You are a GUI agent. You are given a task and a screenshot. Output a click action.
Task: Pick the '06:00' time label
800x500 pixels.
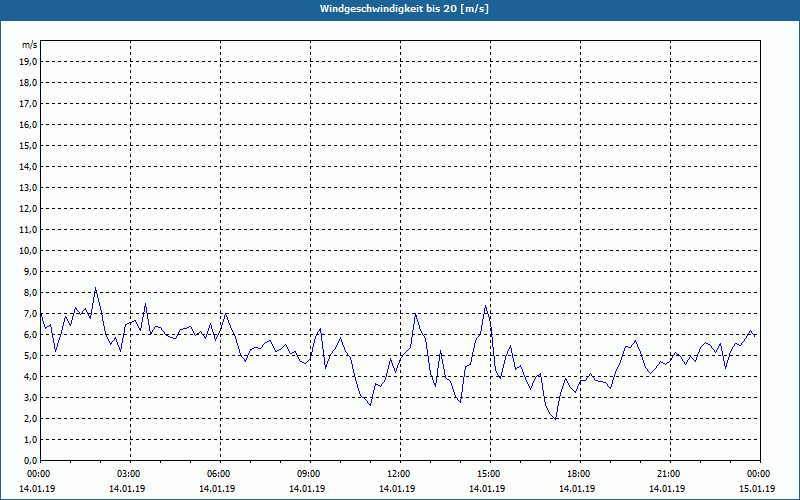coord(219,474)
